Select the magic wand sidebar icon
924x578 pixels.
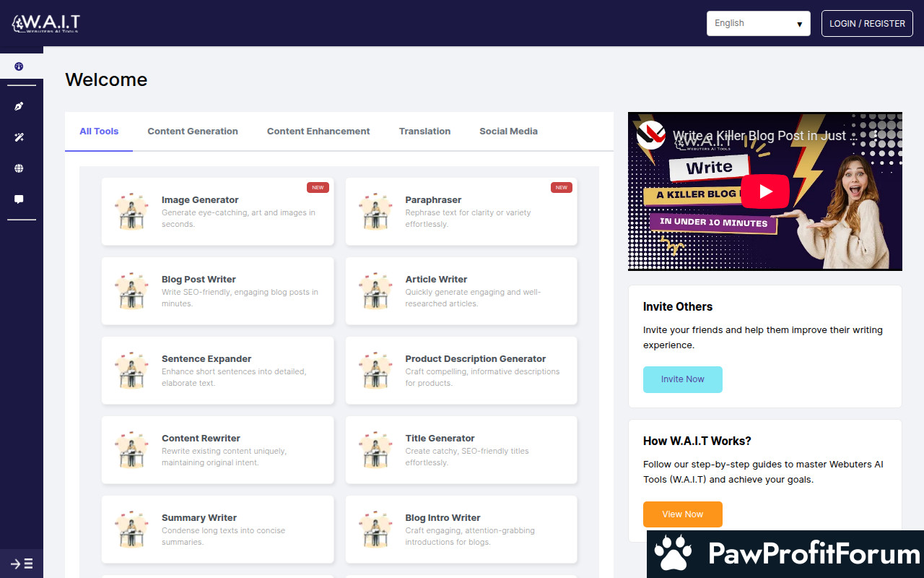coord(19,137)
